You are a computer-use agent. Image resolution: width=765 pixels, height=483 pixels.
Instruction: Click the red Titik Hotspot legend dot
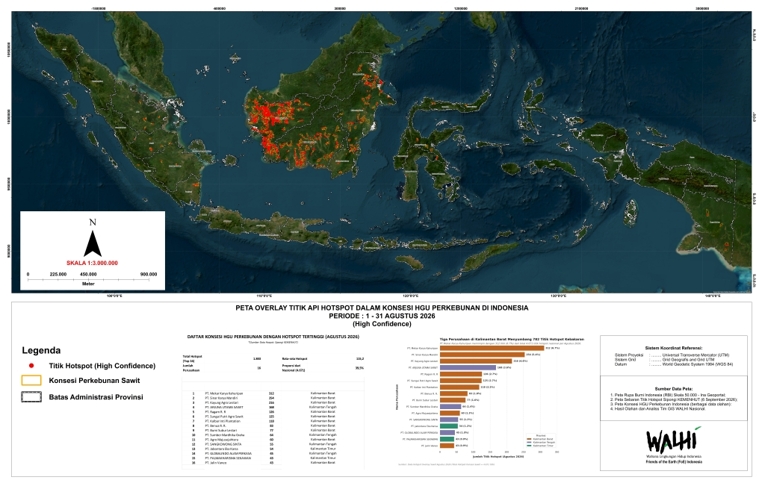[31, 365]
